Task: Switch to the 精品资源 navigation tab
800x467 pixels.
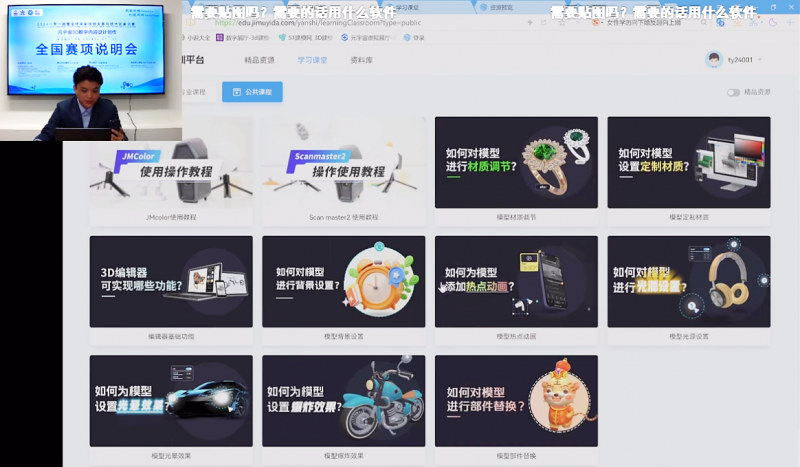Action: [258, 60]
